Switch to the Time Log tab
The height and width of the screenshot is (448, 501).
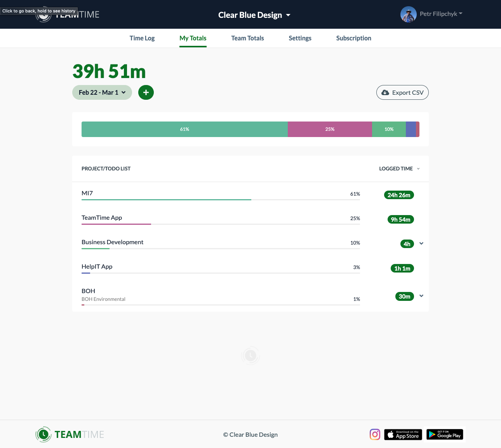tap(142, 38)
